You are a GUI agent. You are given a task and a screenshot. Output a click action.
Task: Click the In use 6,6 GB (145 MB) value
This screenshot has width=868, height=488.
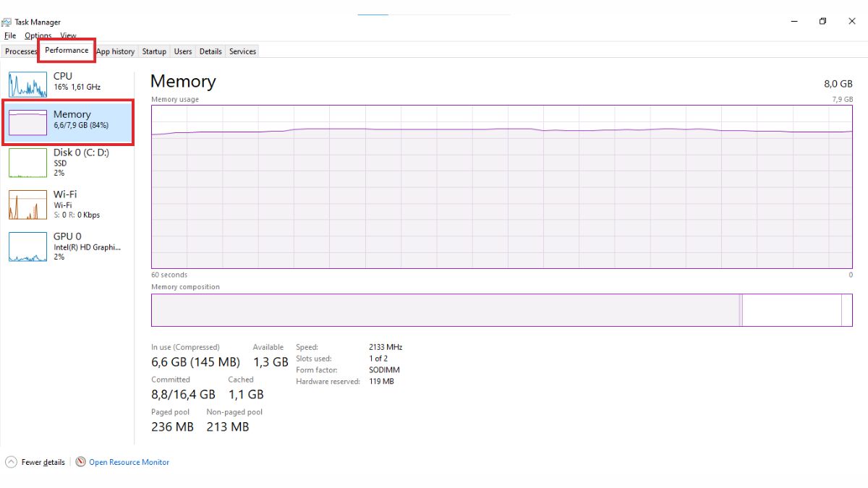pyautogui.click(x=195, y=362)
